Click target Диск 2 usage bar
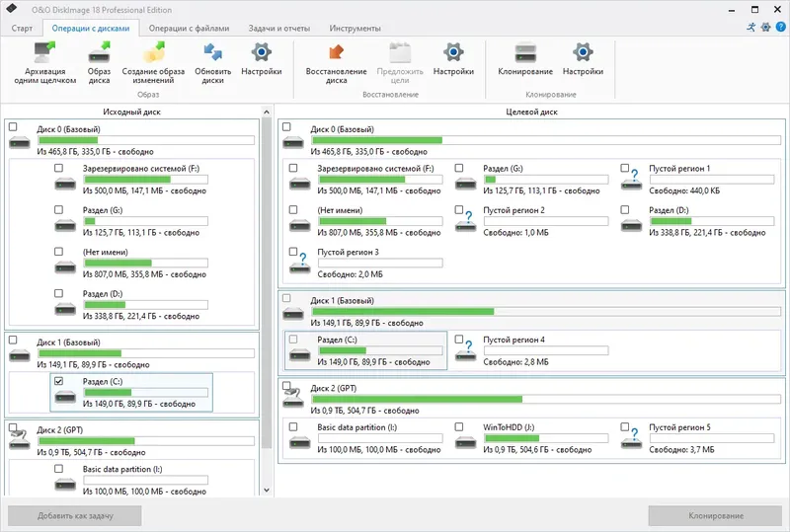Viewport: 790px width, 532px height. pos(546,400)
